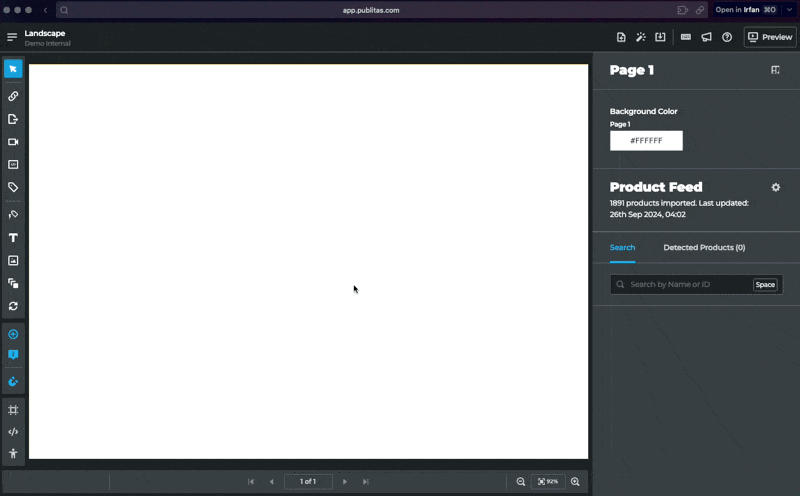
Task: Open the accessibility tool
Action: point(13,454)
